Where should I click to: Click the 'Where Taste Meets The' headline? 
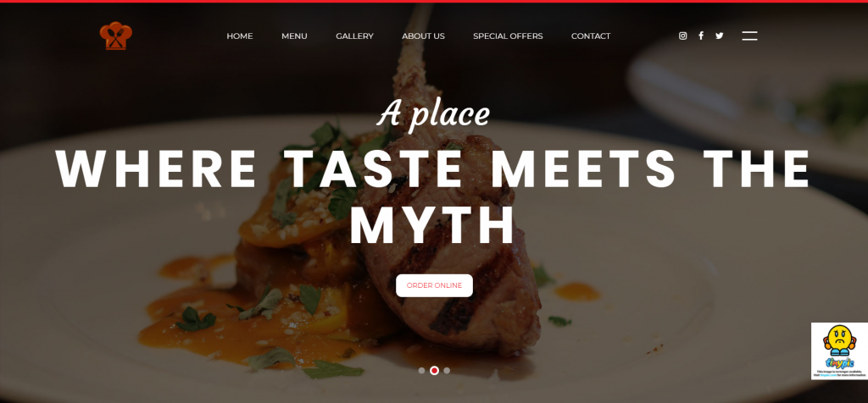click(x=434, y=169)
